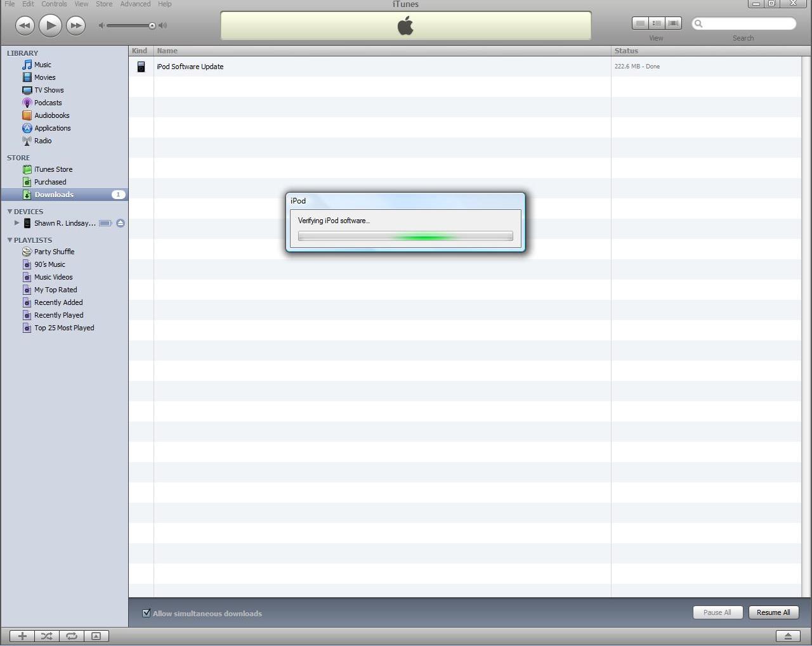Click the Repeat icon at bottom

point(71,636)
